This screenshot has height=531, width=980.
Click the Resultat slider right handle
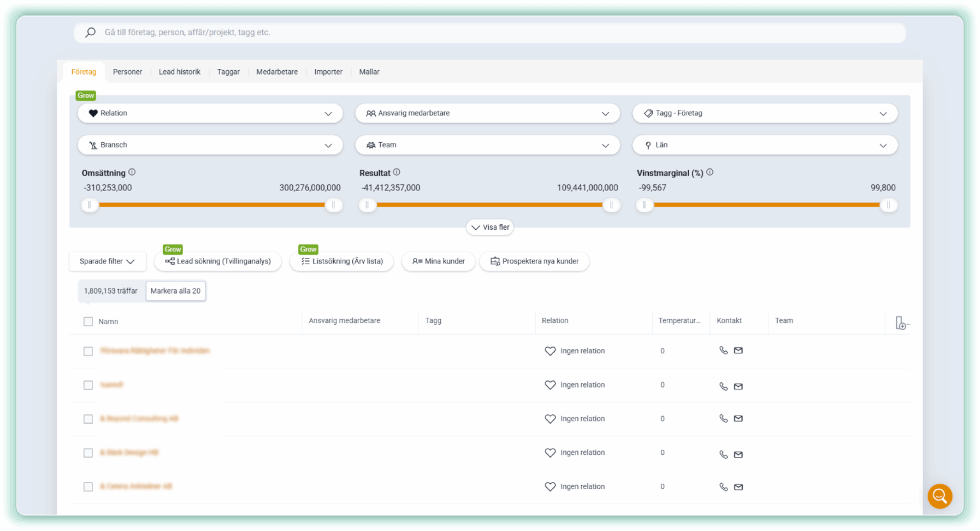pos(611,205)
